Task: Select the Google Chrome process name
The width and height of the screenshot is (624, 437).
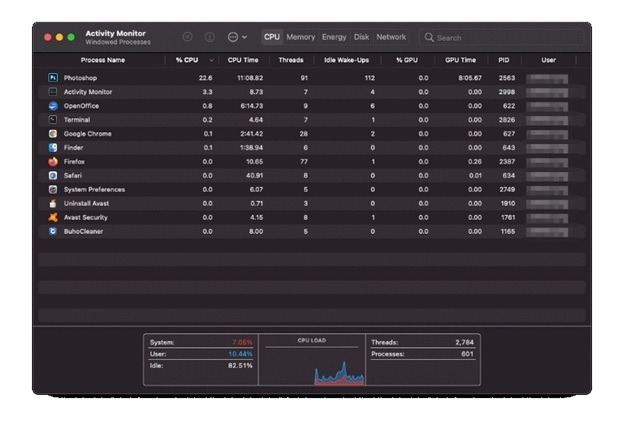Action: tap(88, 134)
